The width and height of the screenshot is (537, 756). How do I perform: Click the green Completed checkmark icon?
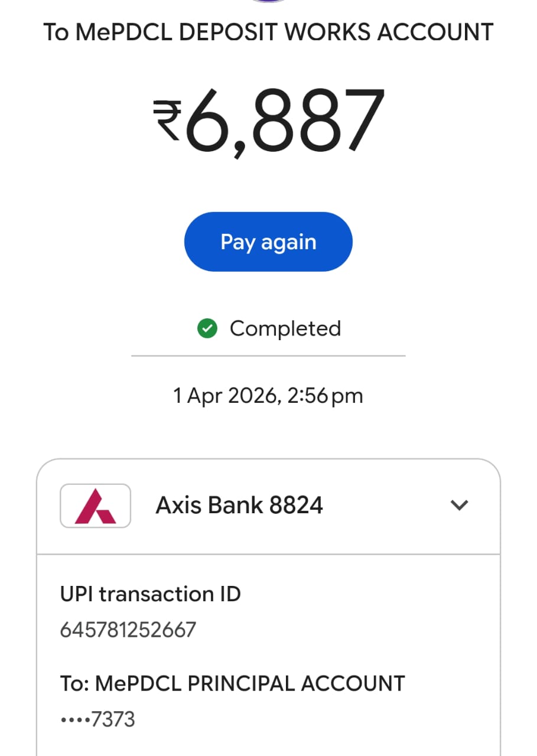point(207,329)
